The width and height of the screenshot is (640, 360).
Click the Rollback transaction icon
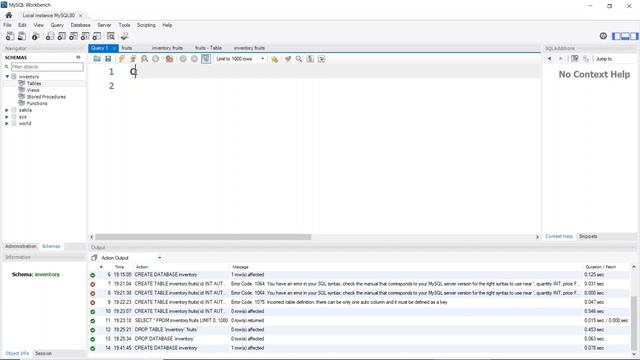(194, 59)
